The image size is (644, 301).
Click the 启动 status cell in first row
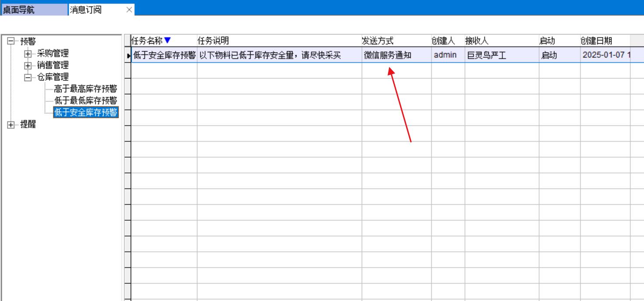pyautogui.click(x=559, y=56)
